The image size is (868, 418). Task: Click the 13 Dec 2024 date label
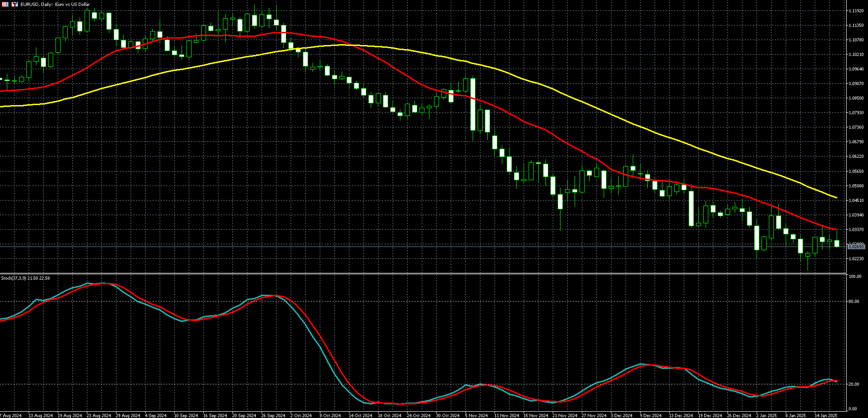[681, 415]
